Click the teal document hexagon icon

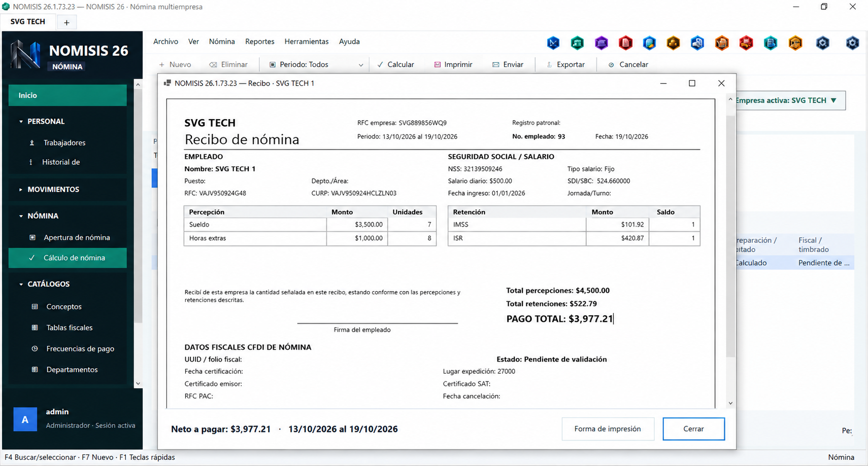pos(771,43)
